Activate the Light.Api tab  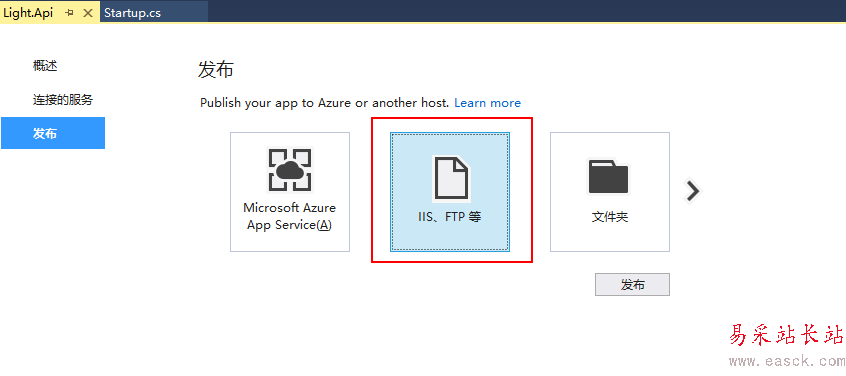(x=28, y=13)
